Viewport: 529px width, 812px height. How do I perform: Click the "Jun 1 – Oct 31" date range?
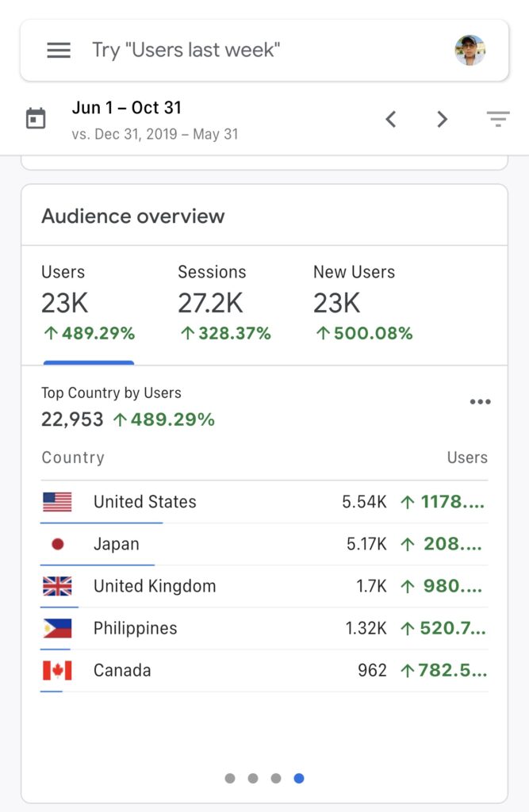pyautogui.click(x=127, y=108)
